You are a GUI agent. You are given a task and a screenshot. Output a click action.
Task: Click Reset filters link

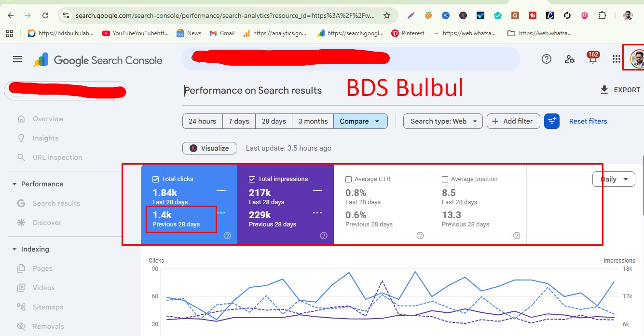point(588,121)
